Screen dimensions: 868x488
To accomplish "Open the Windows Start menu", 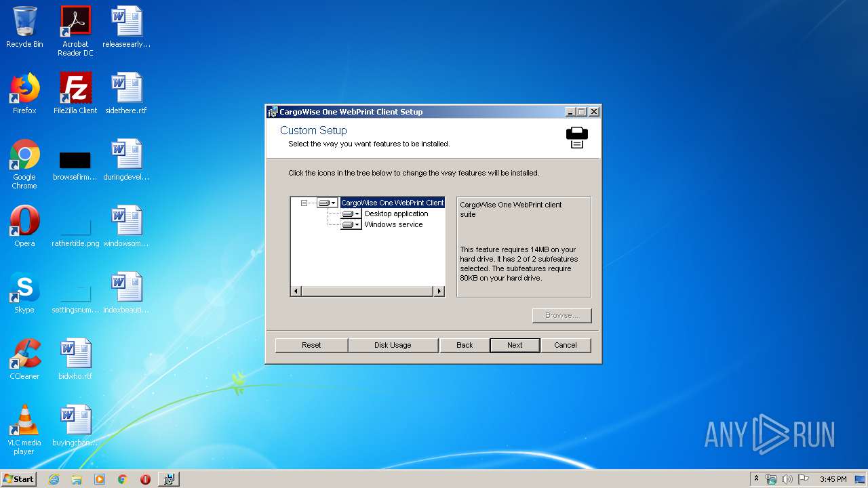I will point(19,479).
